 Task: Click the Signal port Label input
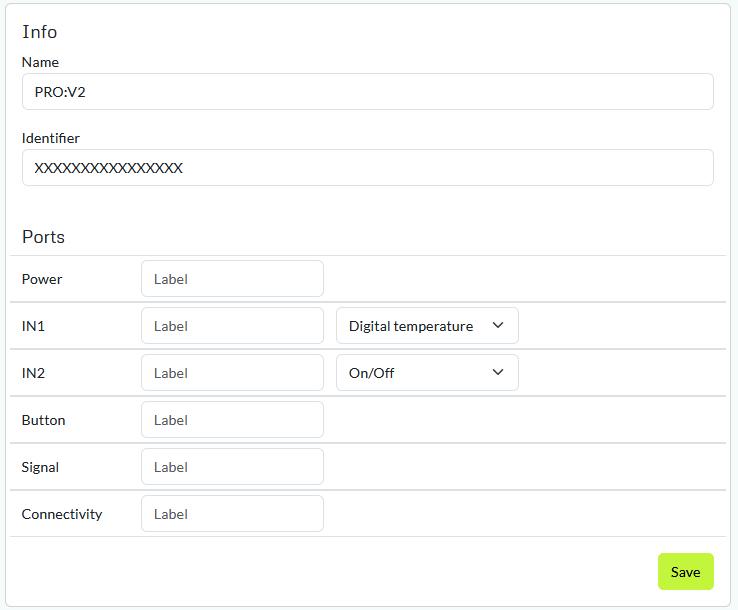point(232,467)
